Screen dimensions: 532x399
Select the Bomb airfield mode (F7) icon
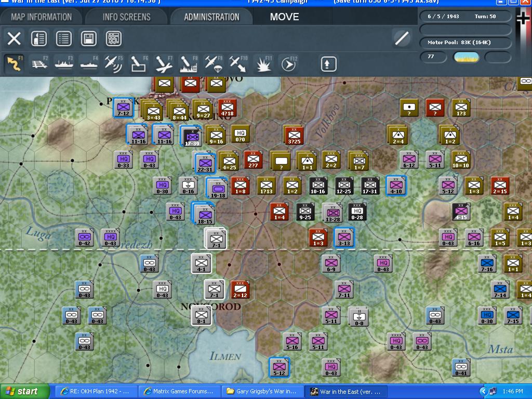tap(164, 63)
